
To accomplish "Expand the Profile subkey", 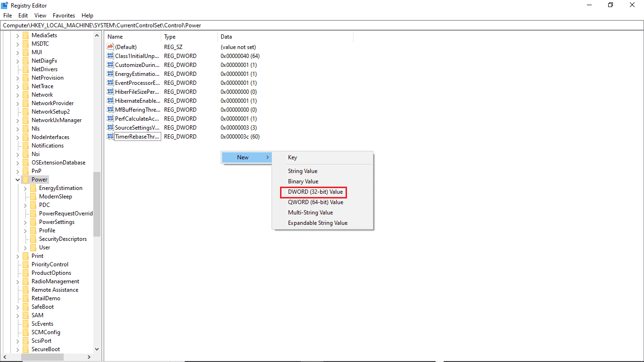I will pos(25,230).
